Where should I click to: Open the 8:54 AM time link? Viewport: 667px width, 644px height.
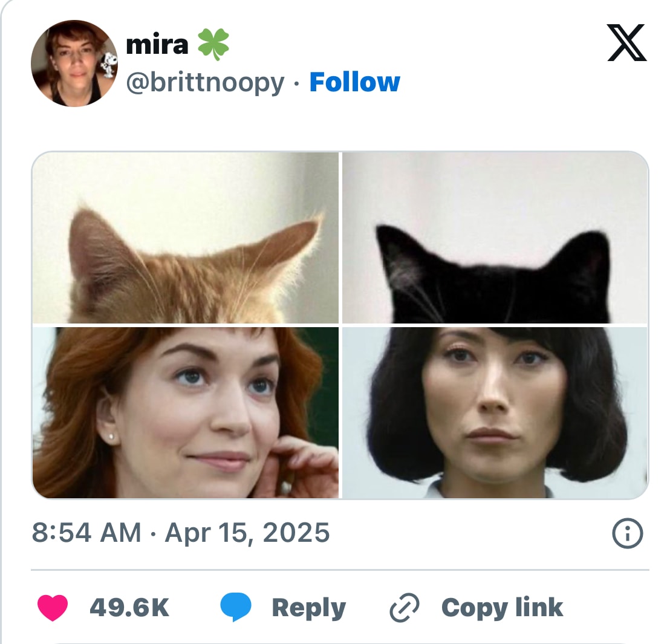(x=86, y=533)
